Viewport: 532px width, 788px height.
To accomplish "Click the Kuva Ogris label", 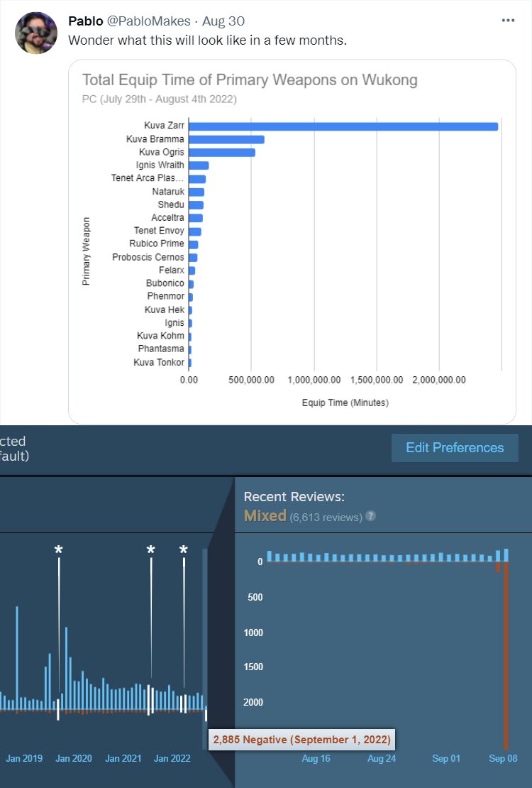I will point(162,152).
